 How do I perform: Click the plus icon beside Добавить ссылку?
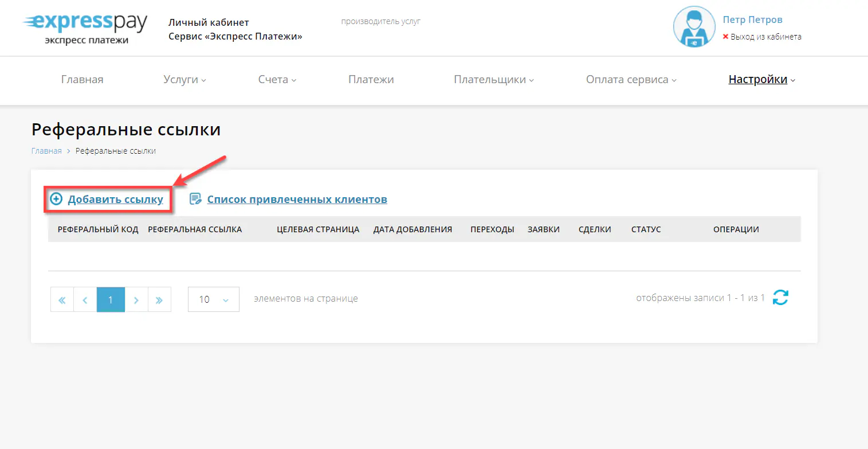pos(56,199)
